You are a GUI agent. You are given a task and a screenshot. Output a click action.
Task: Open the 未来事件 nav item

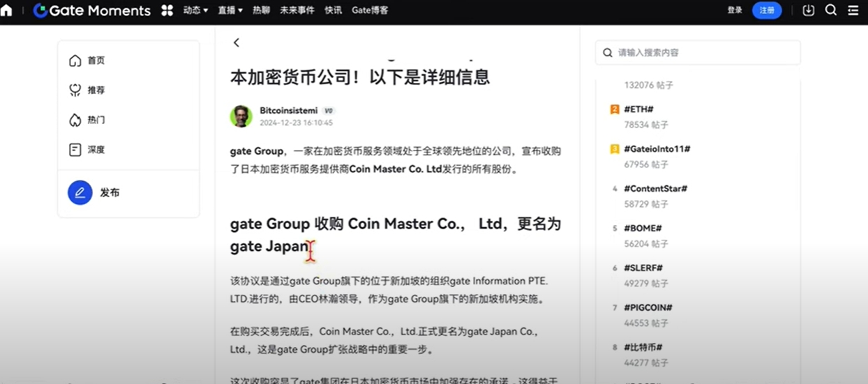(297, 10)
